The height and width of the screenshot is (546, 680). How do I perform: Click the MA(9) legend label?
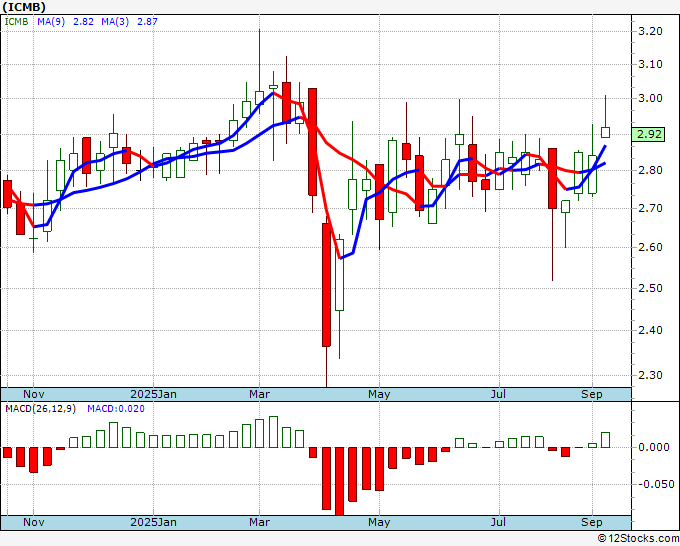tap(51, 22)
